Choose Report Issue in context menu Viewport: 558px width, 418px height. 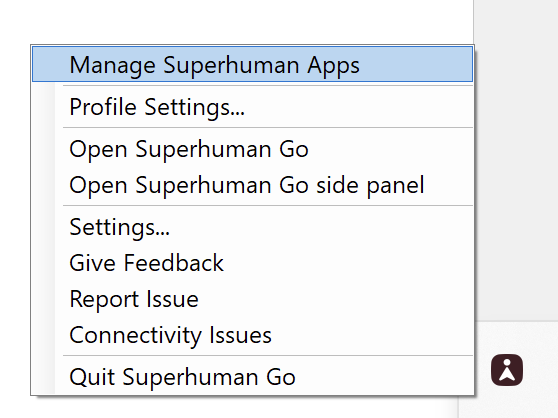click(x=252, y=299)
